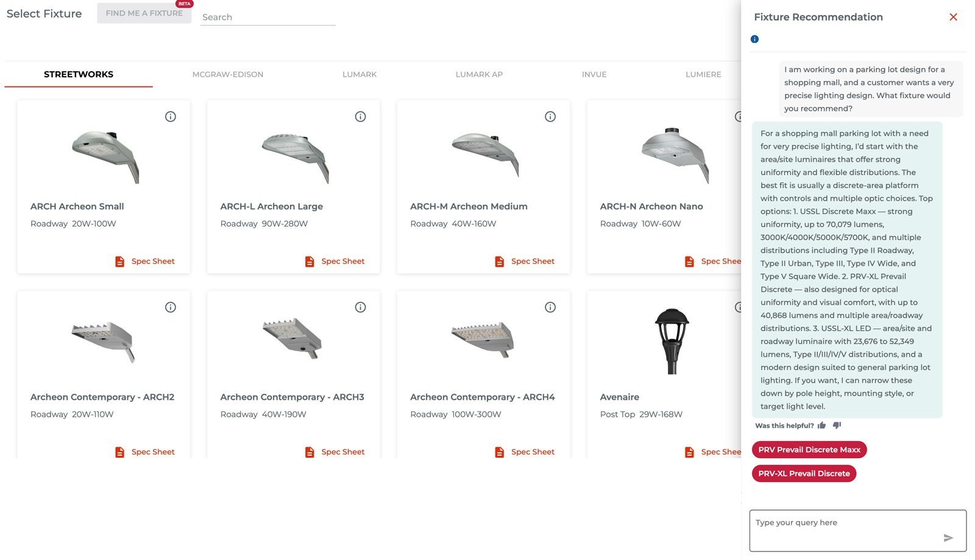Open Spec Sheet for ARCH Archeon Small
This screenshot has width=975, height=560.
(x=145, y=261)
